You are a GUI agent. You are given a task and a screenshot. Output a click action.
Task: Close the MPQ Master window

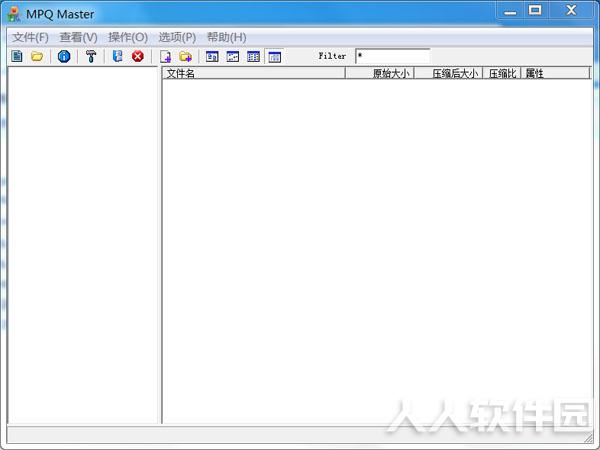pos(571,10)
